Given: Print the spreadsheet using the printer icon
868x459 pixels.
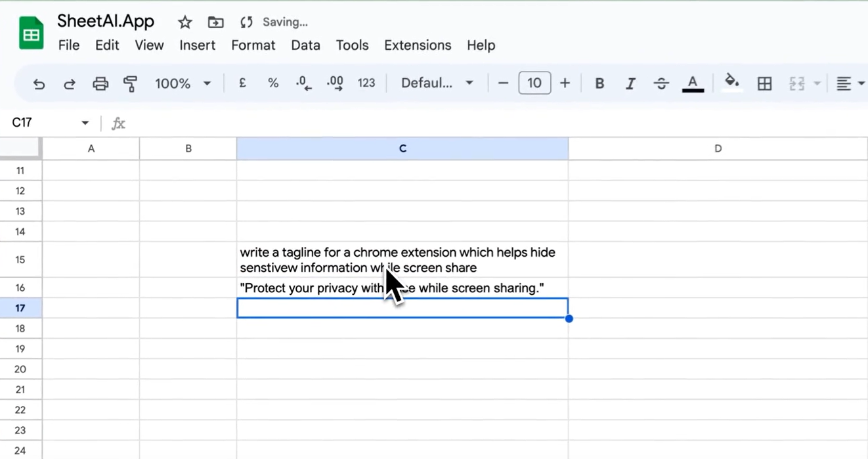Looking at the screenshot, I should point(100,83).
